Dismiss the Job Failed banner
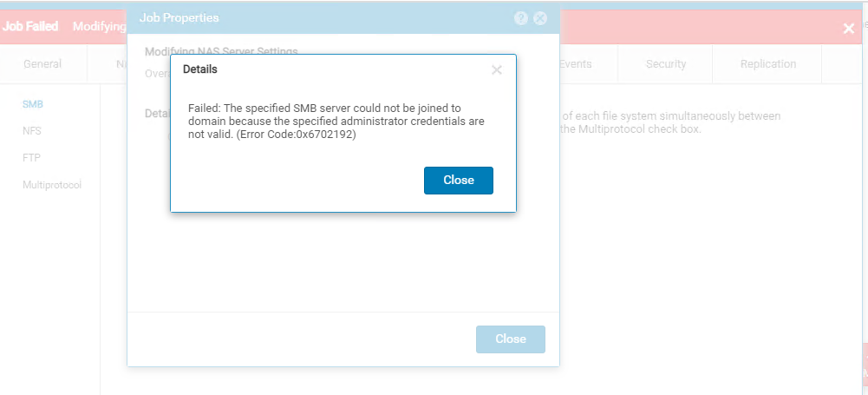 (x=848, y=29)
